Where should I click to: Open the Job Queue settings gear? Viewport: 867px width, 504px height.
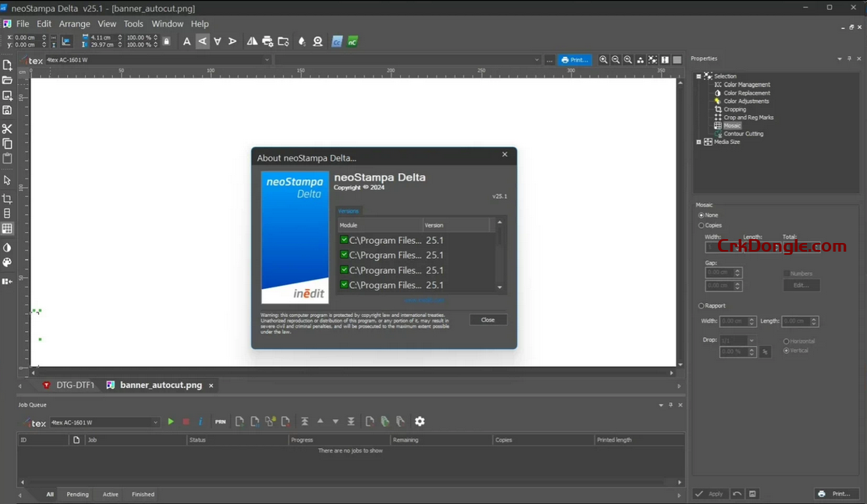pyautogui.click(x=419, y=421)
